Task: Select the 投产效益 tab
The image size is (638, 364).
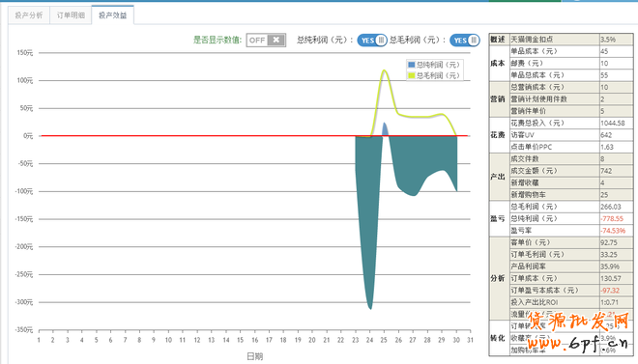Action: (113, 15)
